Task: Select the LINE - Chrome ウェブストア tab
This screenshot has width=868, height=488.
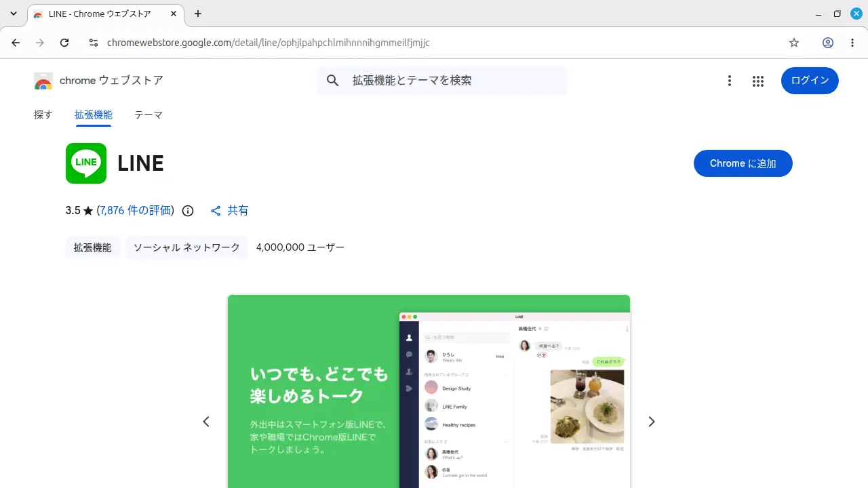Action: tap(105, 14)
